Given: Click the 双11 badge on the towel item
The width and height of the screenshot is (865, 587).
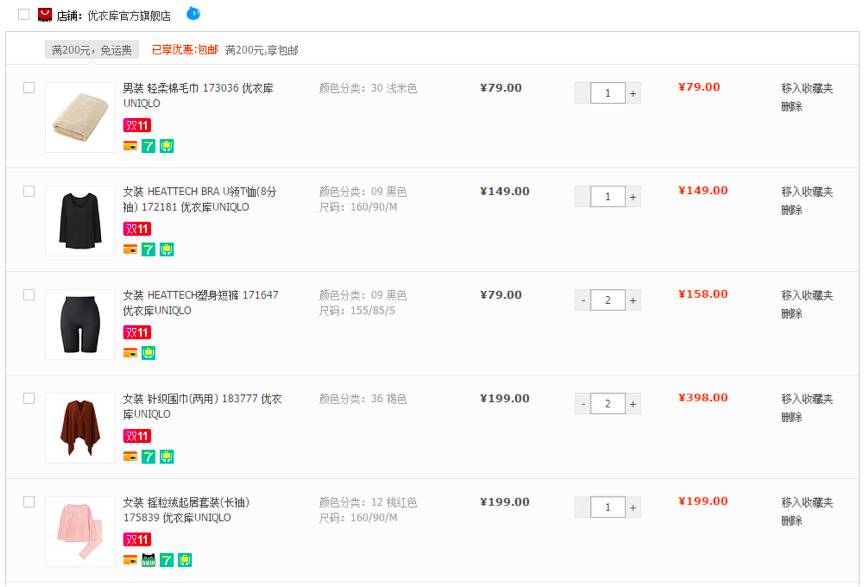Looking at the screenshot, I should coord(136,125).
